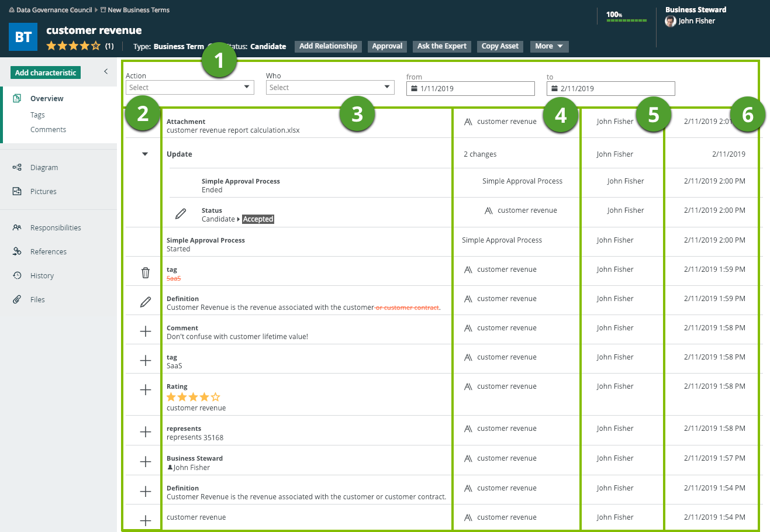The height and width of the screenshot is (532, 770).
Task: Open the Files sidebar section
Action: (x=37, y=300)
